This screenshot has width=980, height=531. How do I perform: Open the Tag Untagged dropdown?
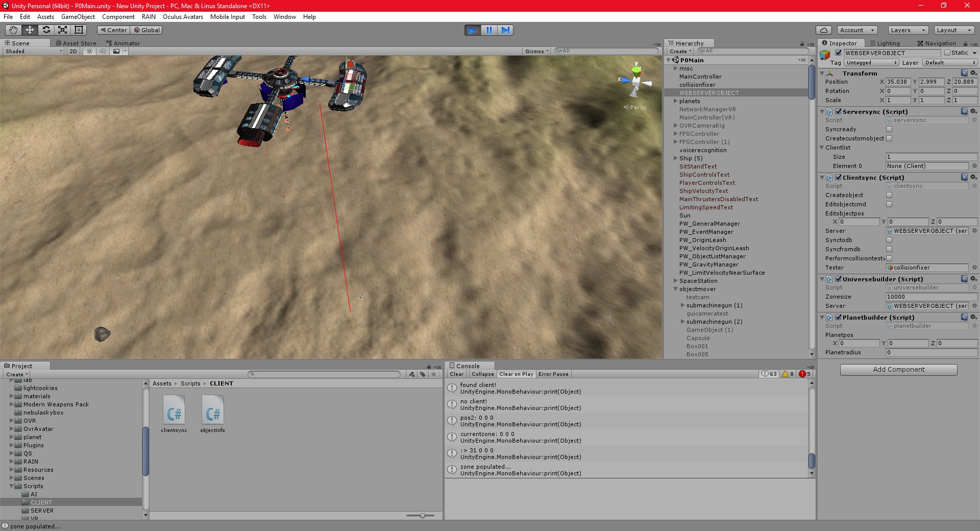[x=871, y=63]
